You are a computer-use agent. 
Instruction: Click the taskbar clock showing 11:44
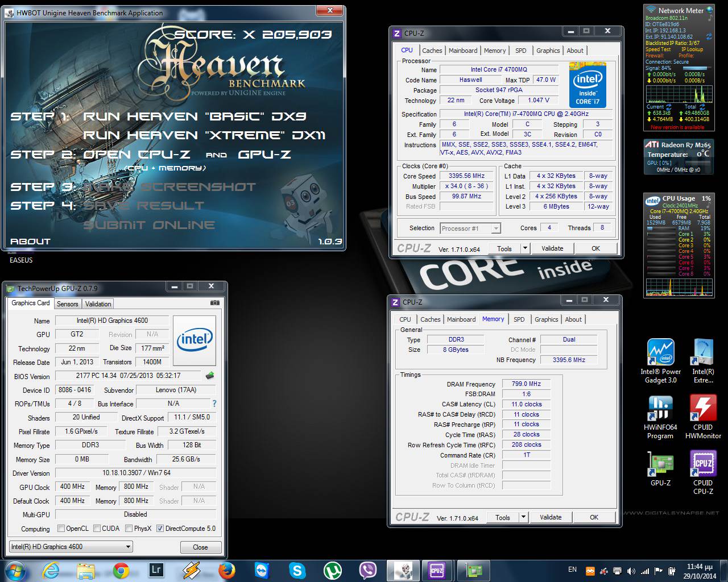(699, 571)
